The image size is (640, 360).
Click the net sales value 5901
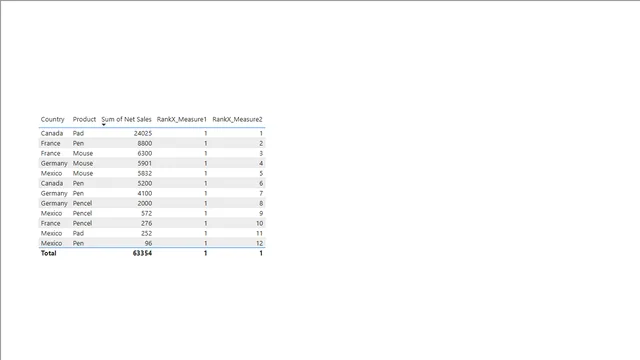145,163
